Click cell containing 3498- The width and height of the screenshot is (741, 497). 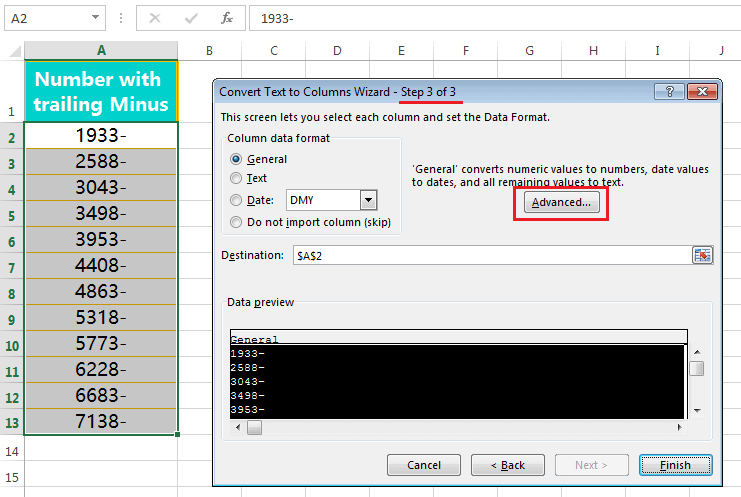pyautogui.click(x=101, y=214)
